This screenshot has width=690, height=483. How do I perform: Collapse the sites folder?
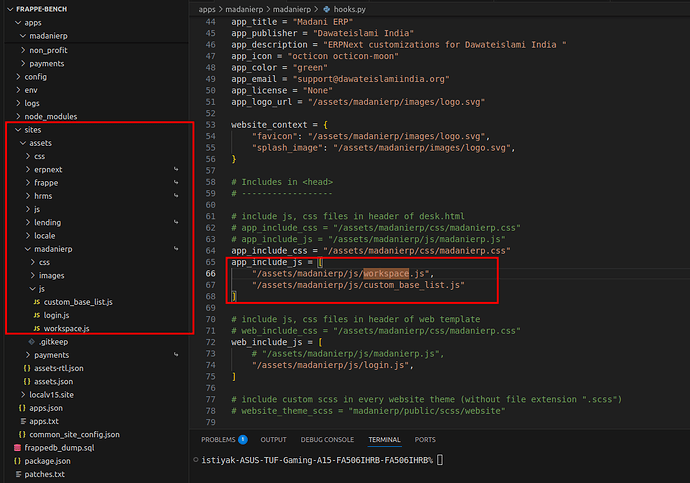15,130
